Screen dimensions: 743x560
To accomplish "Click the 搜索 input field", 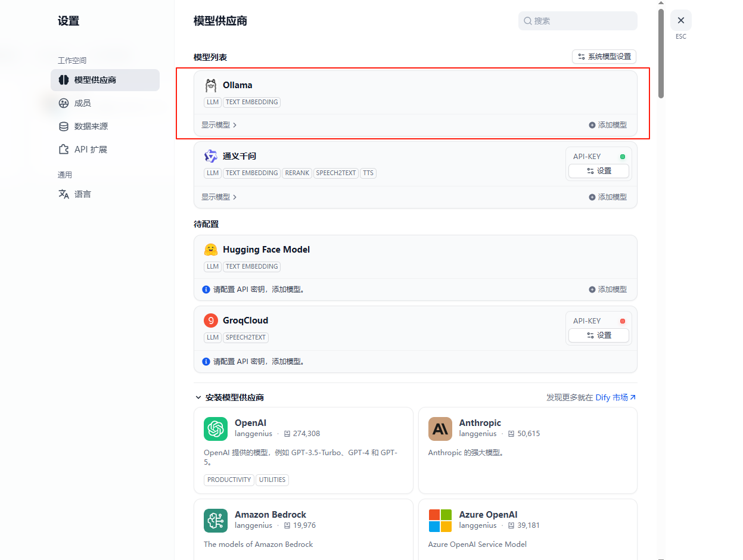I will click(x=577, y=20).
